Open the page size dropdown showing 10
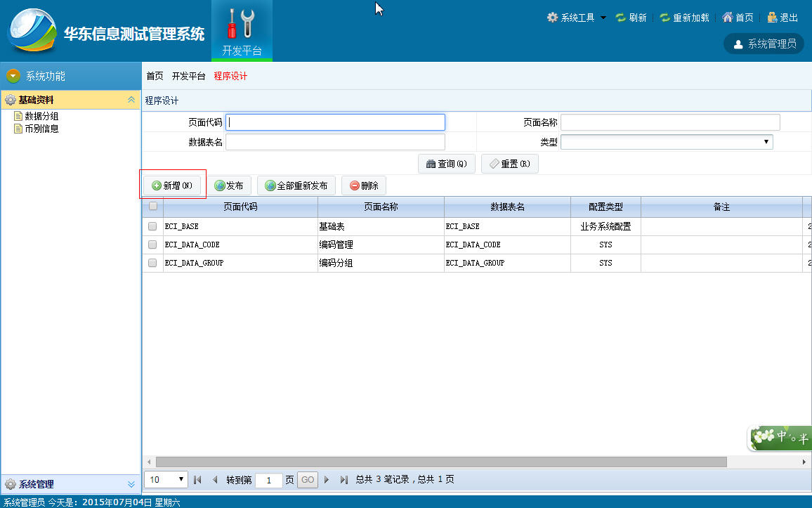 pos(166,479)
